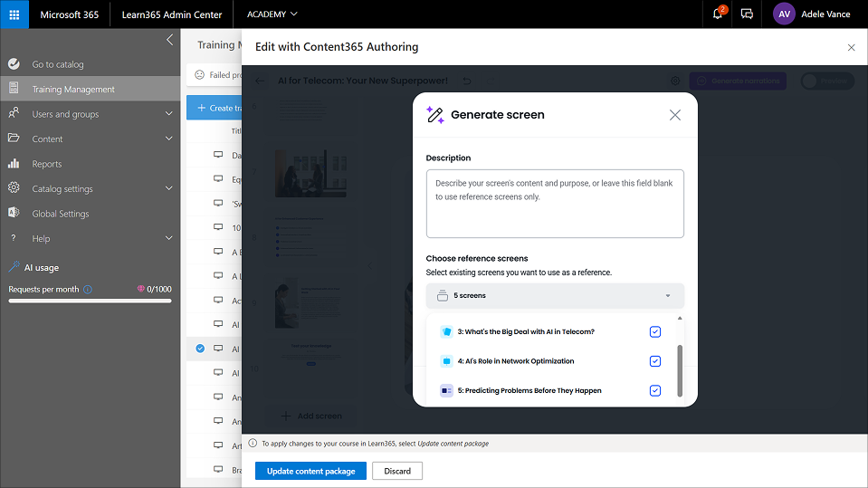868x488 pixels.
Task: Click the Requests per month info icon
Action: click(88, 290)
